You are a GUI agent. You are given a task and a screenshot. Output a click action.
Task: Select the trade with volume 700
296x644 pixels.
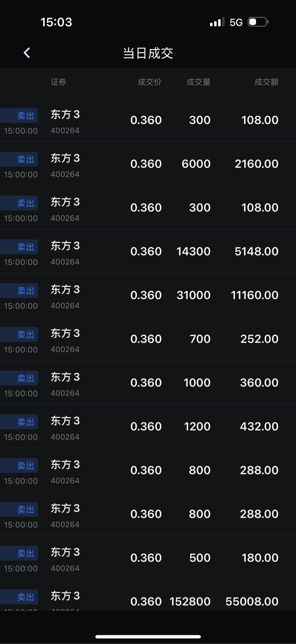pos(148,339)
